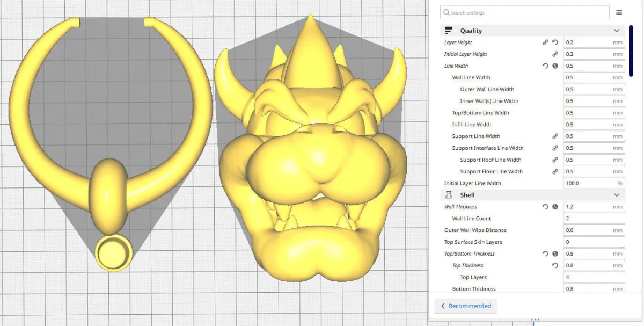
Task: Edit the Top/Bottom Thickness value field
Action: pos(594,254)
